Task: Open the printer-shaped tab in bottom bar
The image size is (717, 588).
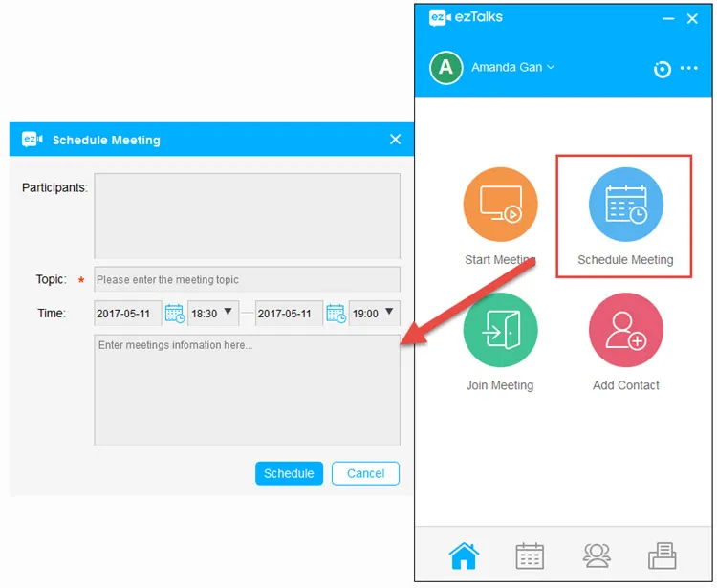Action: click(662, 555)
